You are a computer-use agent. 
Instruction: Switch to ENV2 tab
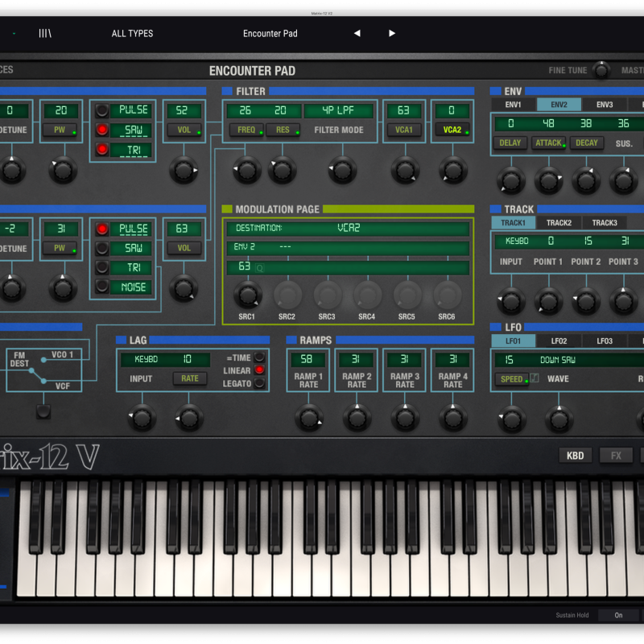pos(559,105)
